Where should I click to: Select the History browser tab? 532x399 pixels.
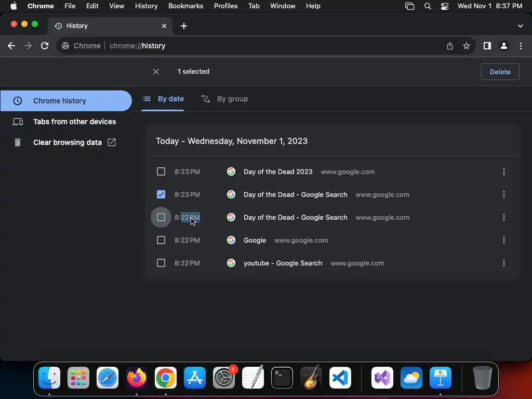point(110,26)
